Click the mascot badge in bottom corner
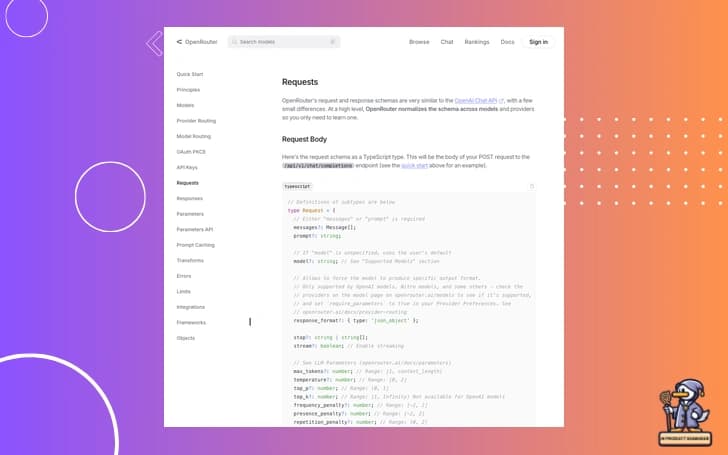 (x=688, y=412)
